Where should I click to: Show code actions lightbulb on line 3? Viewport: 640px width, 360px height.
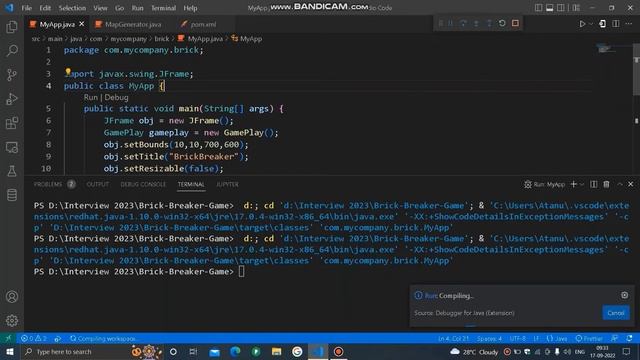[68, 72]
